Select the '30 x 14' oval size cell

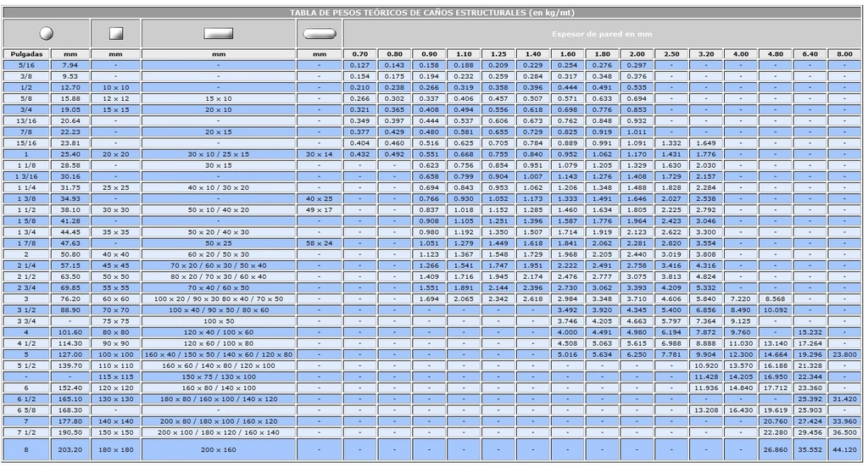point(319,153)
